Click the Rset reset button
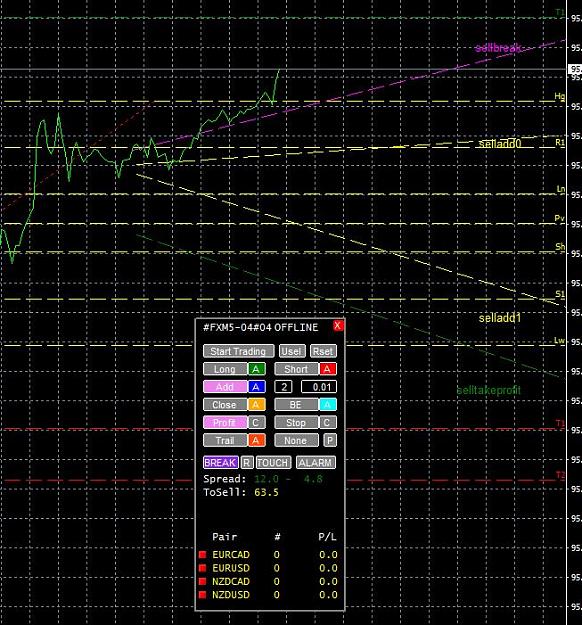Image resolution: width=582 pixels, height=625 pixels. (x=323, y=351)
